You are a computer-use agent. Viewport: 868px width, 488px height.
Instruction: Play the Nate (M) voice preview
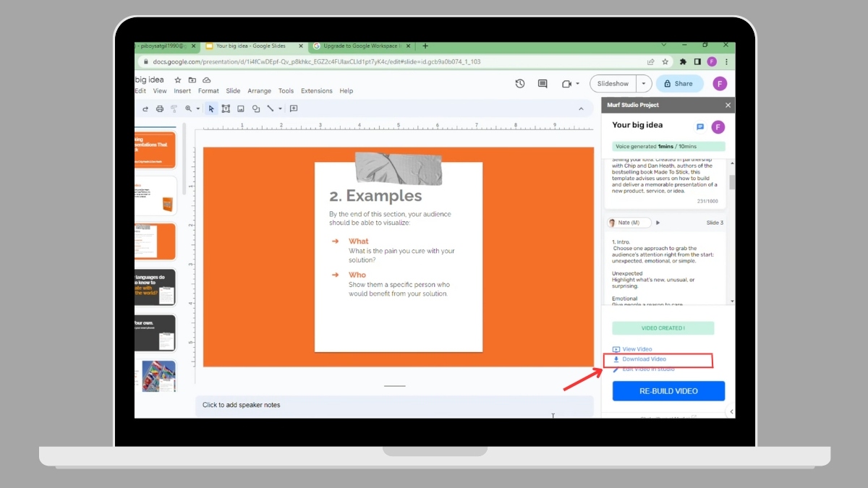(x=658, y=223)
